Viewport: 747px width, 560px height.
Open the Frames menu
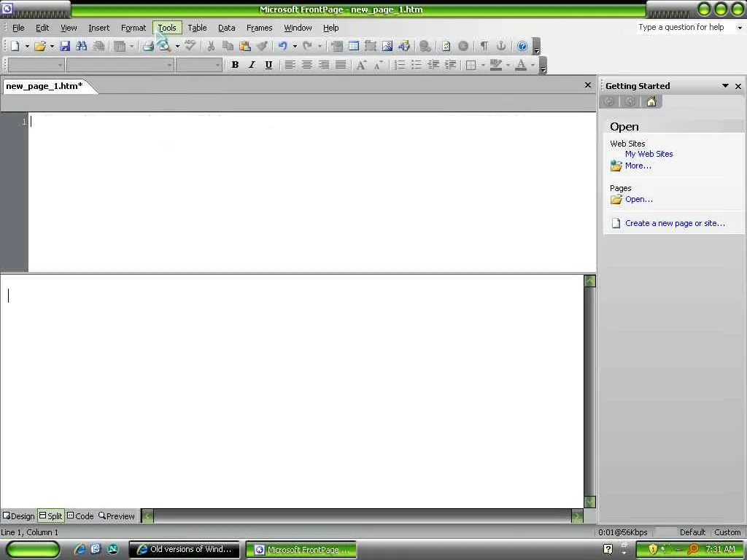click(x=259, y=28)
